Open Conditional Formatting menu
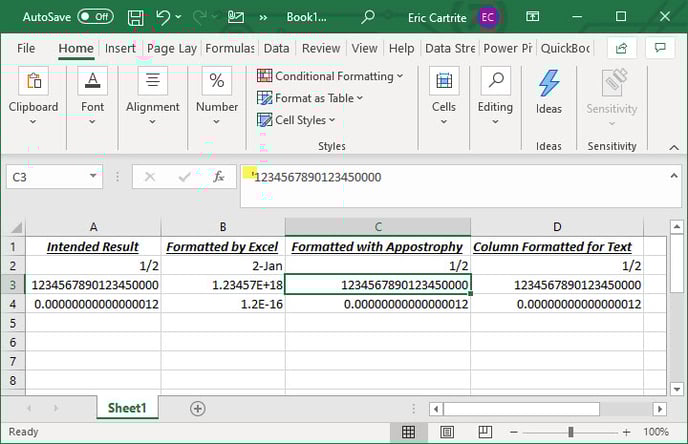688x444 pixels. coord(330,76)
